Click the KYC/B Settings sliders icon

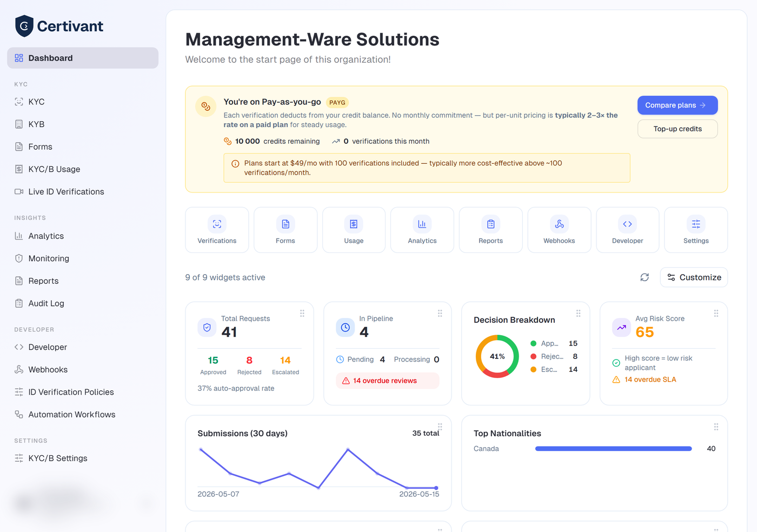(19, 458)
